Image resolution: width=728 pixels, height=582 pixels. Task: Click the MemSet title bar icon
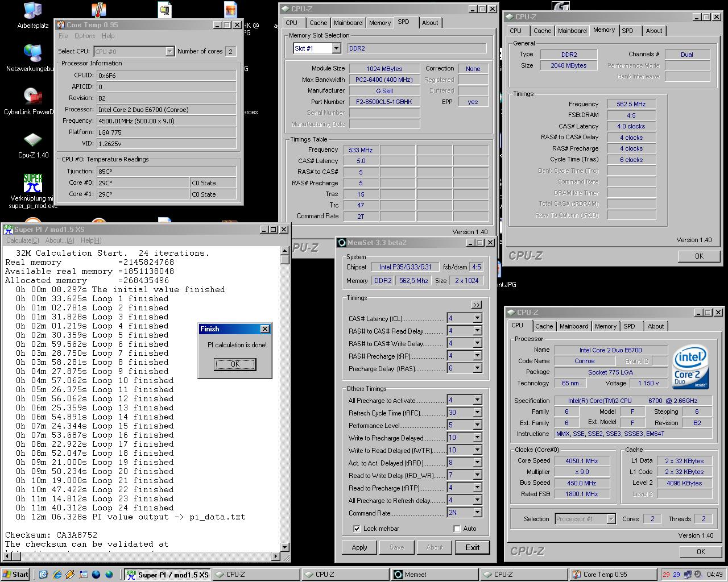coord(341,243)
